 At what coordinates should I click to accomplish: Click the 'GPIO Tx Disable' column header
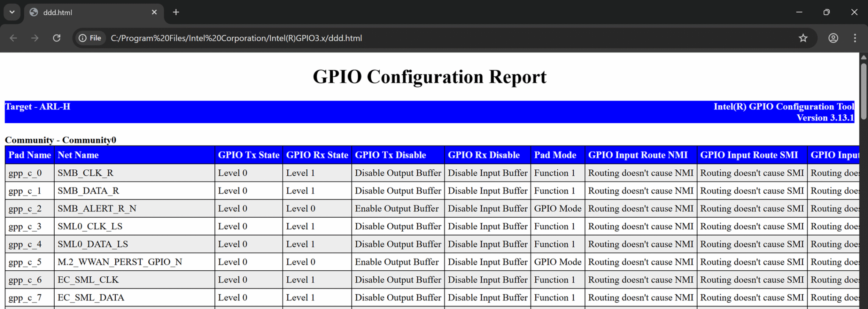coord(398,155)
